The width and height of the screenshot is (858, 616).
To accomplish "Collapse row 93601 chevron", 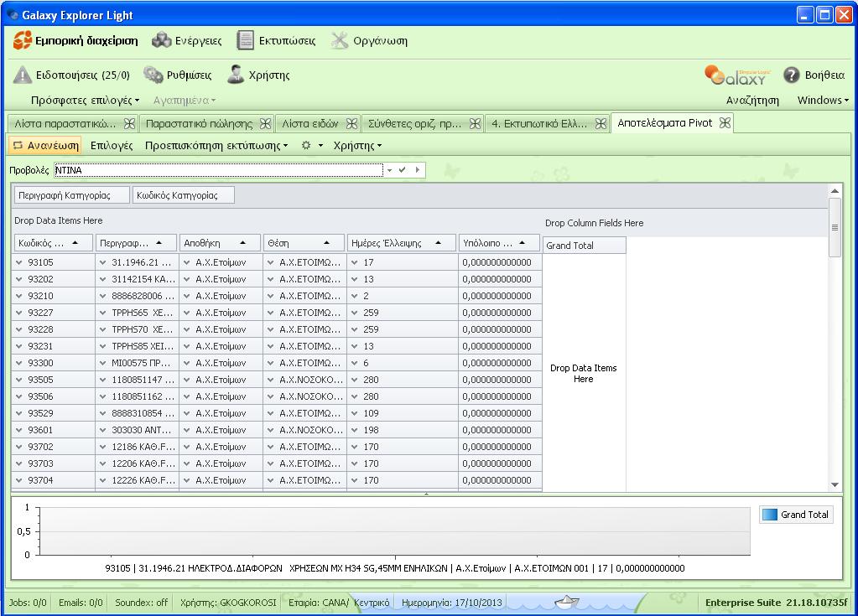I will (19, 430).
